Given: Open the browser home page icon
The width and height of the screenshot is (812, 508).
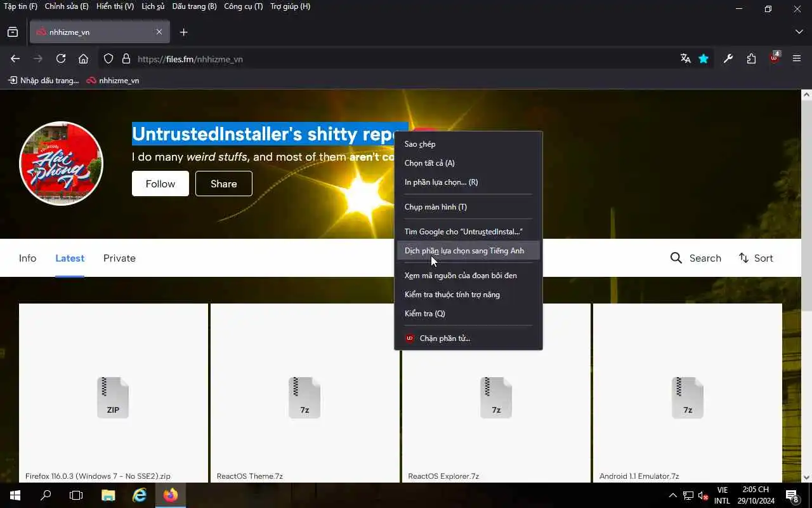Looking at the screenshot, I should click(x=83, y=58).
